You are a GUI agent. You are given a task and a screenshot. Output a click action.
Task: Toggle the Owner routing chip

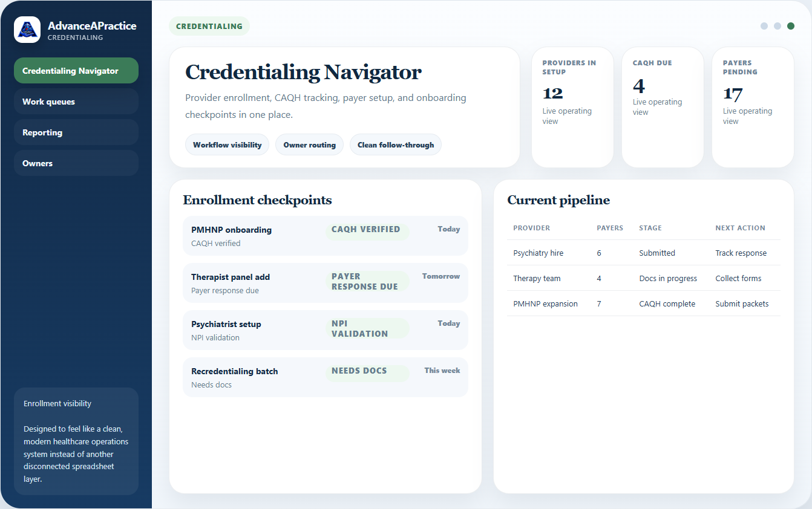click(309, 144)
